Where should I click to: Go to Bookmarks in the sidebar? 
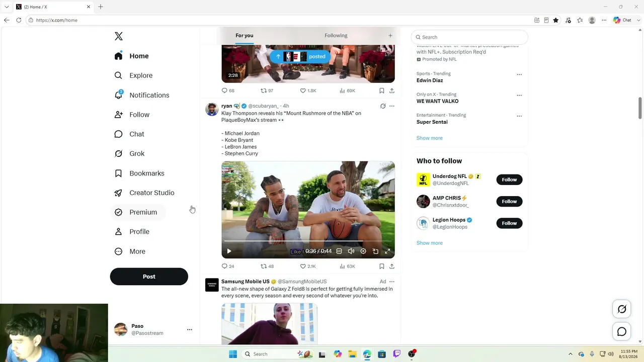[139, 173]
